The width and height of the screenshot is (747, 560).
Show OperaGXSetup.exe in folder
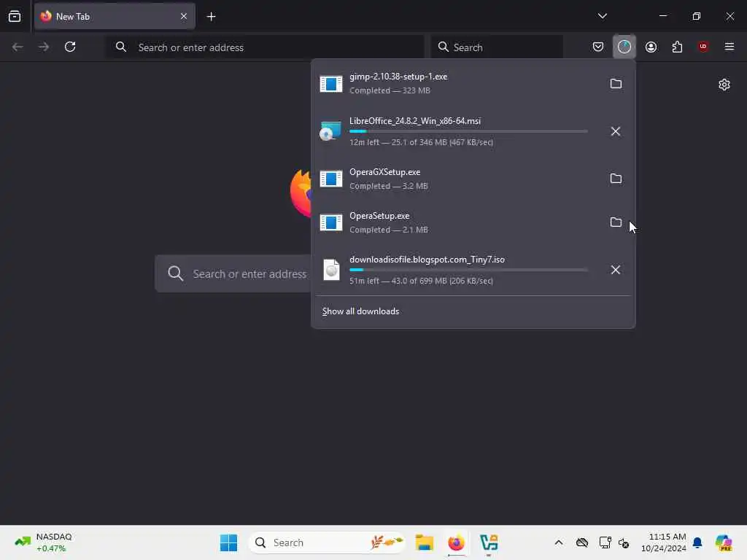point(616,179)
